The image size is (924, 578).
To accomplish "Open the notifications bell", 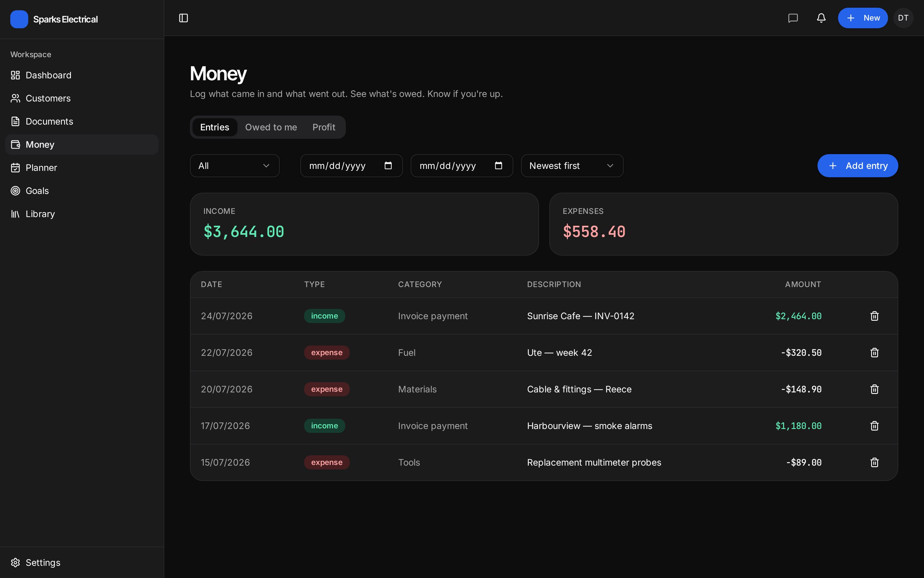I will click(821, 18).
